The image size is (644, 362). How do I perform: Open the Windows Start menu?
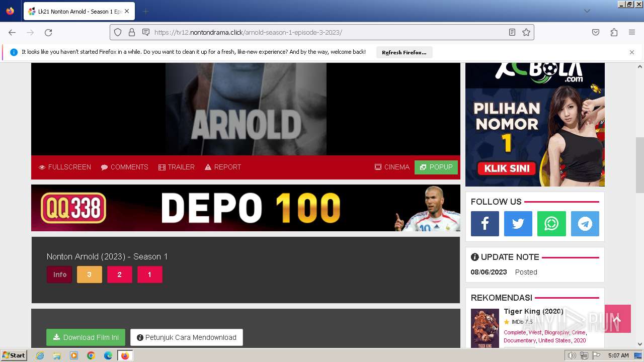tap(14, 355)
